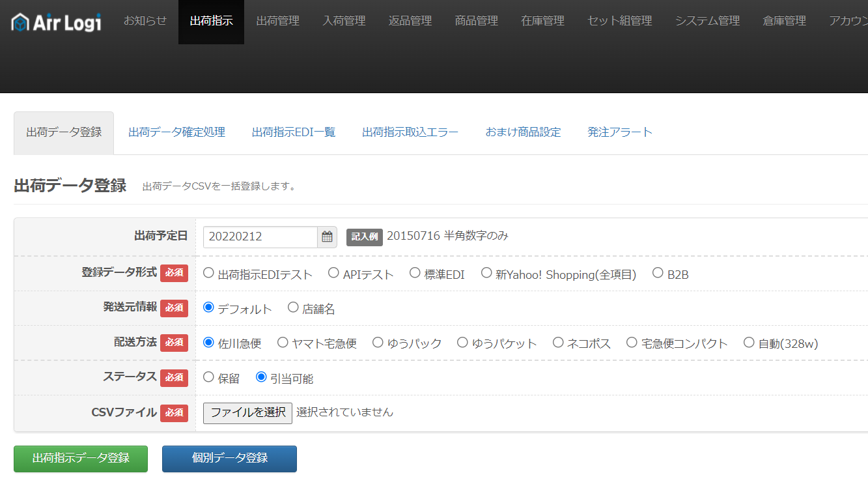Choose 自動(328w) delivery method
868x486 pixels.
(x=749, y=343)
